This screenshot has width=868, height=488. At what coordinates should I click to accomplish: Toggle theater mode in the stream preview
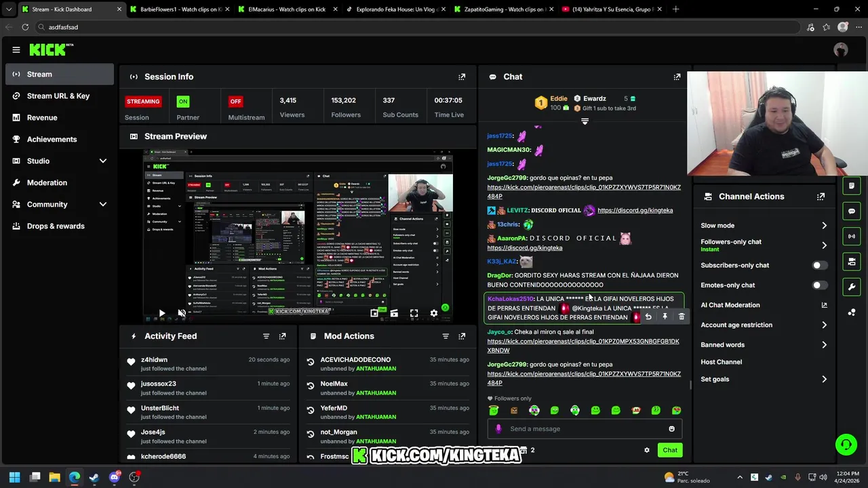394,313
